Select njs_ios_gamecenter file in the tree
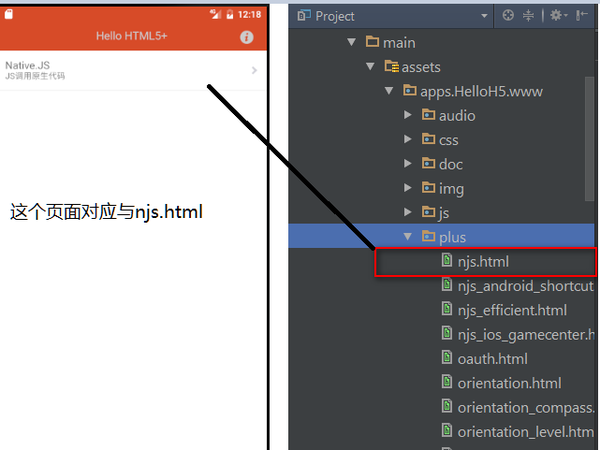The height and width of the screenshot is (450, 600). coord(526,335)
